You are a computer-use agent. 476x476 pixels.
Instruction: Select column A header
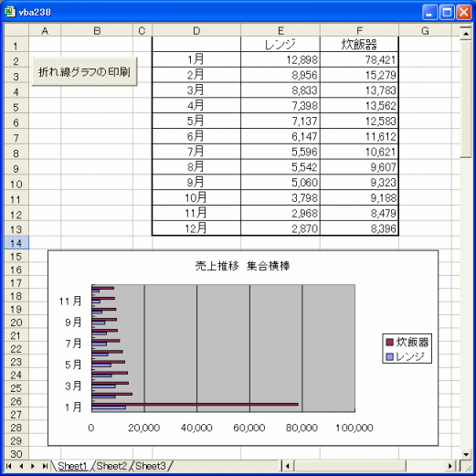pyautogui.click(x=45, y=31)
